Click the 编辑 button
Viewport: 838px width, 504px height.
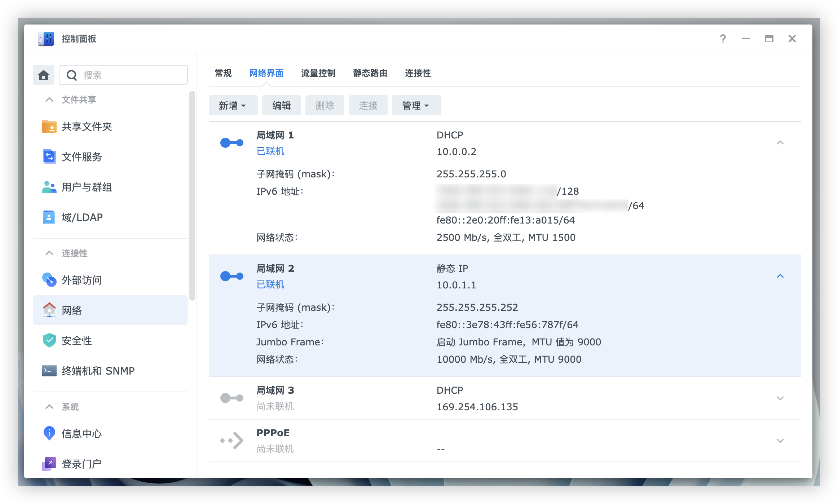[x=282, y=105]
